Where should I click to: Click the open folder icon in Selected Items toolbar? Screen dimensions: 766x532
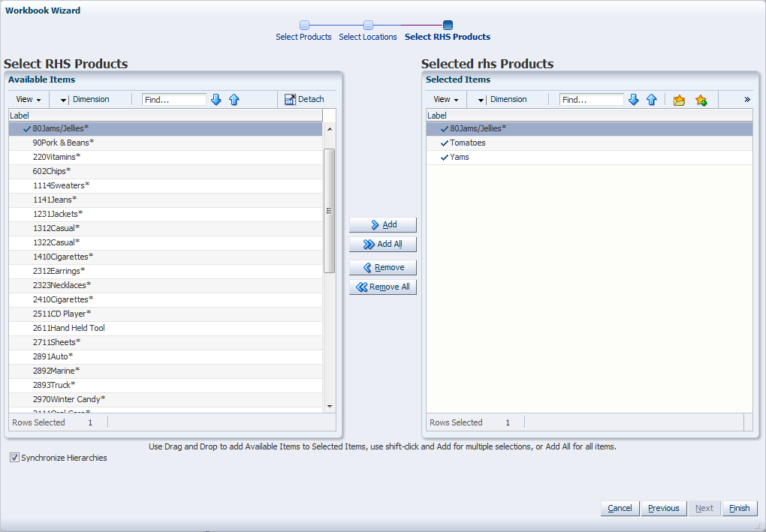click(x=679, y=100)
